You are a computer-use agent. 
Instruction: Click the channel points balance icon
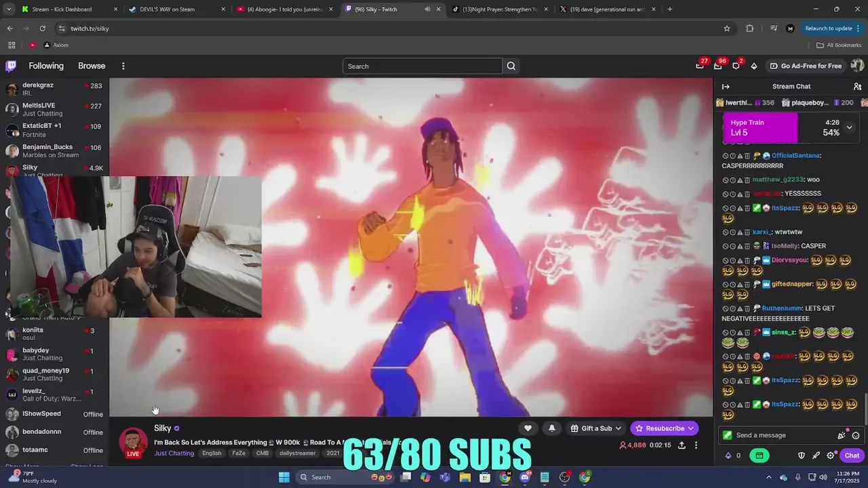tap(728, 455)
